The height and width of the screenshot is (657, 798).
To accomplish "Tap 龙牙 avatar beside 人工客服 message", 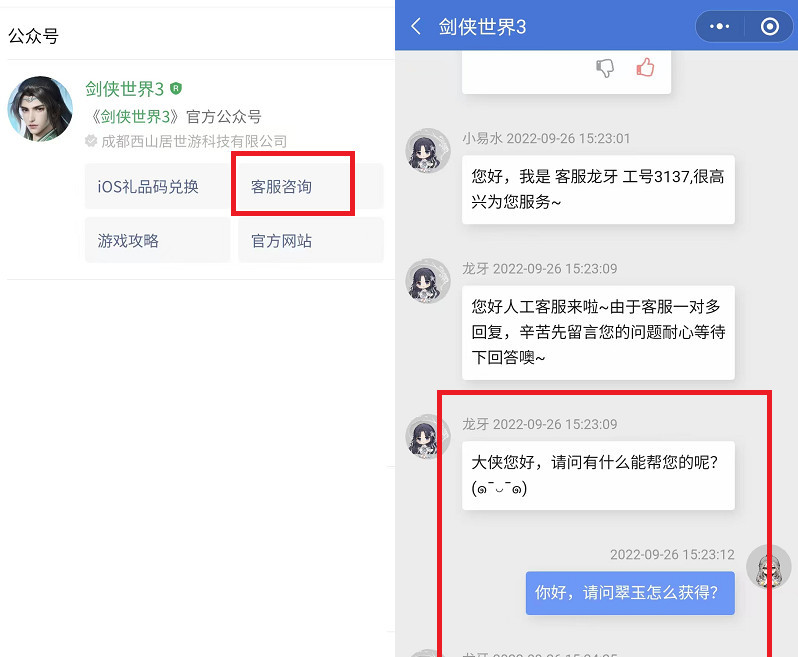I will point(428,281).
